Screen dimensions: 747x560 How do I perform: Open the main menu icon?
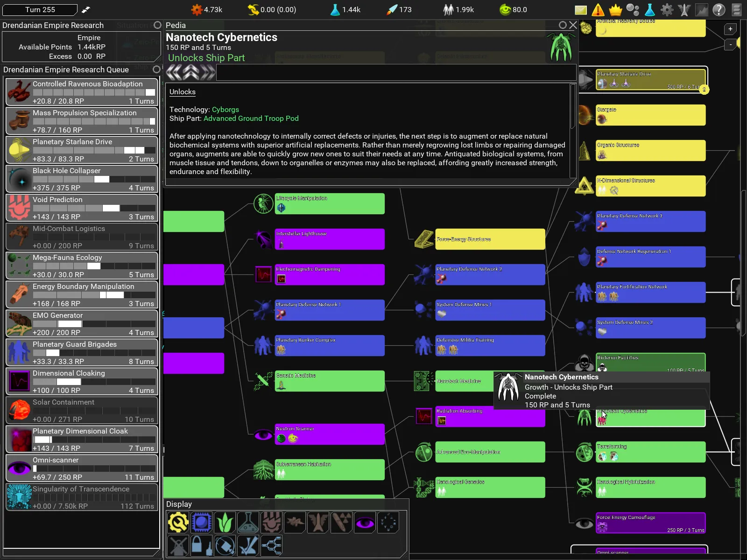pyautogui.click(x=736, y=10)
